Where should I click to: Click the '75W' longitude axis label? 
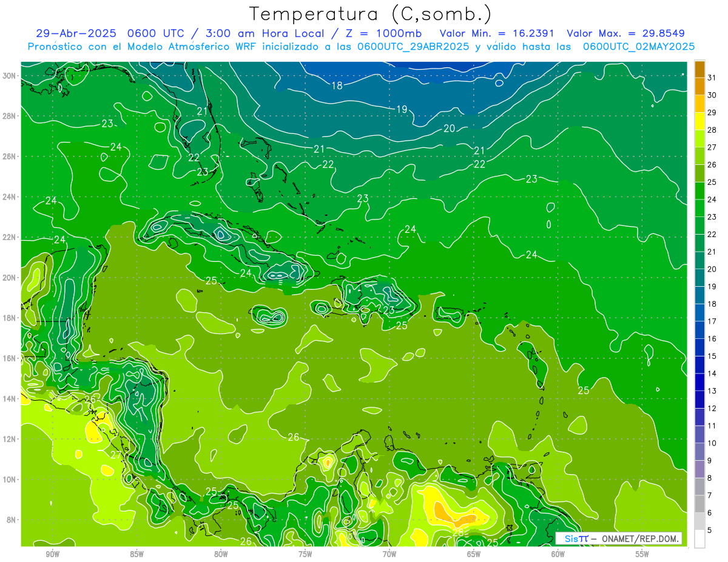305,554
